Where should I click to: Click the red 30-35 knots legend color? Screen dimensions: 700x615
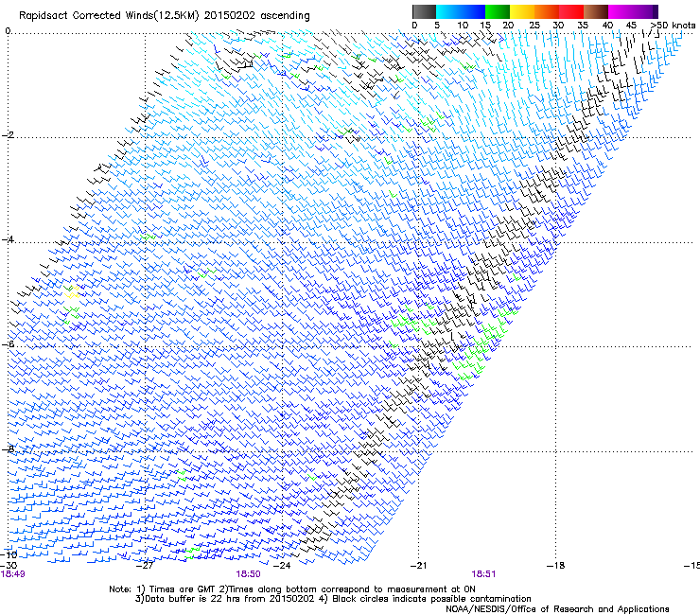pos(571,11)
